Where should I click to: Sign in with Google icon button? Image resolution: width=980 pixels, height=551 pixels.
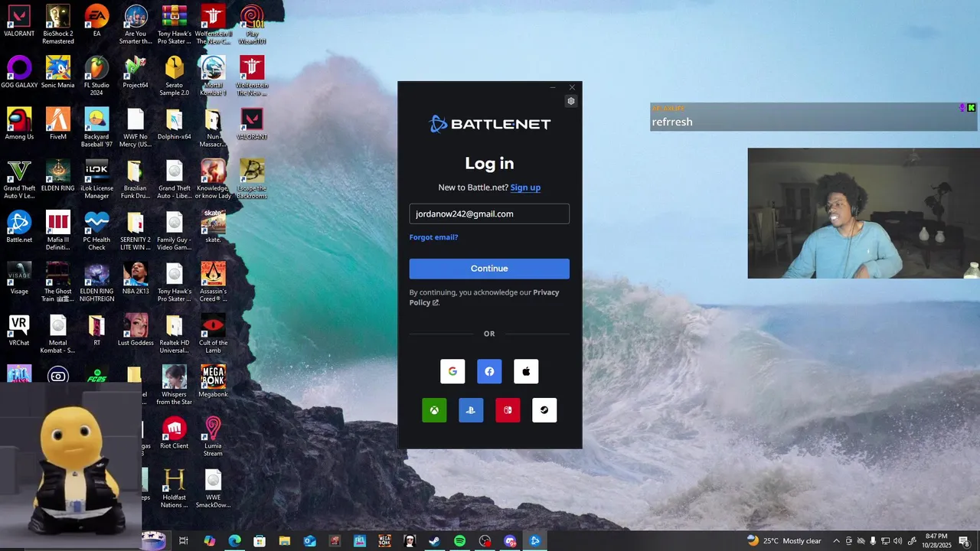(x=452, y=371)
